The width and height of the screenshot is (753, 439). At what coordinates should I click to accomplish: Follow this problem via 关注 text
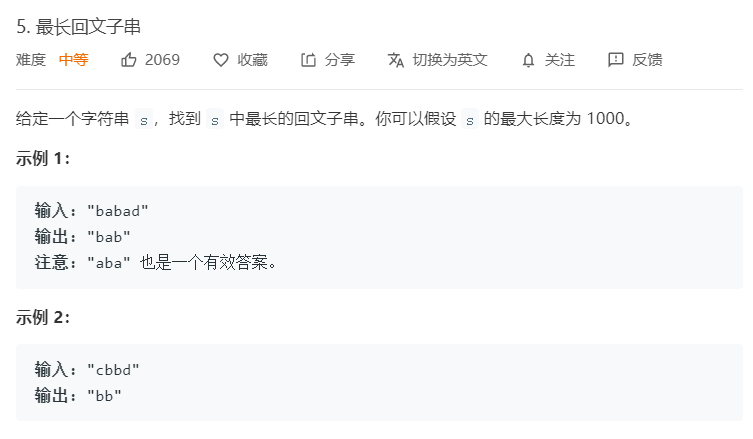point(559,60)
